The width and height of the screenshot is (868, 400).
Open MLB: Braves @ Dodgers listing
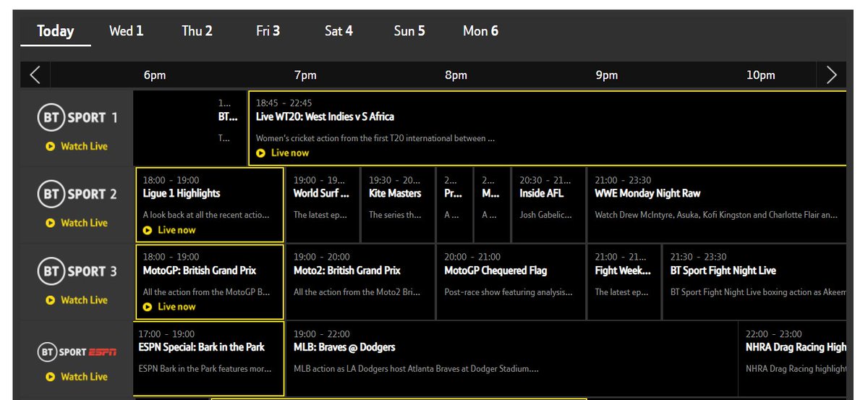pos(511,359)
